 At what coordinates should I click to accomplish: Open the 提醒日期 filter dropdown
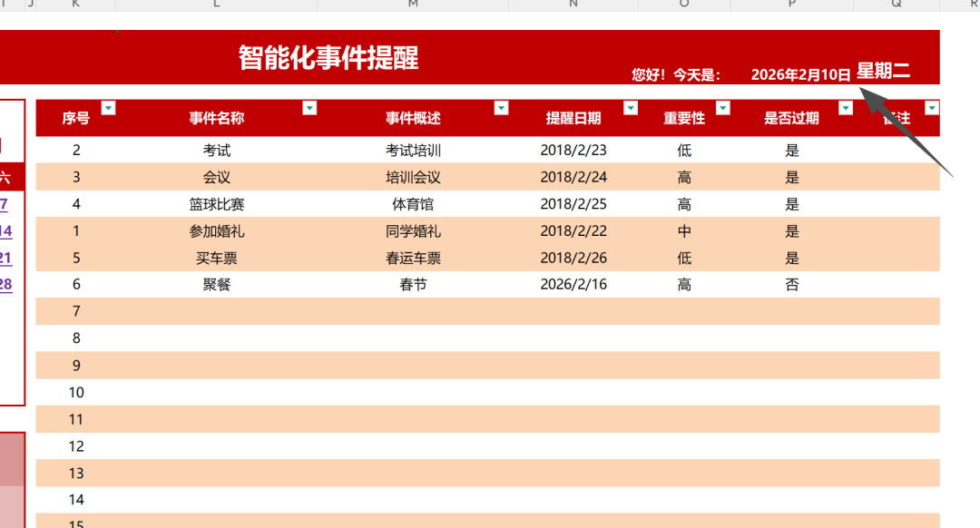631,108
